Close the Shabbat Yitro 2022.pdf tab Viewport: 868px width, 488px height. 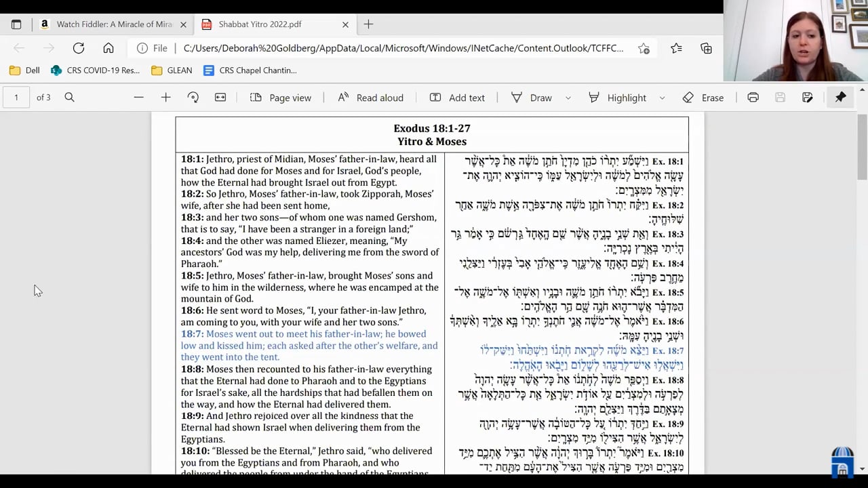coord(345,24)
